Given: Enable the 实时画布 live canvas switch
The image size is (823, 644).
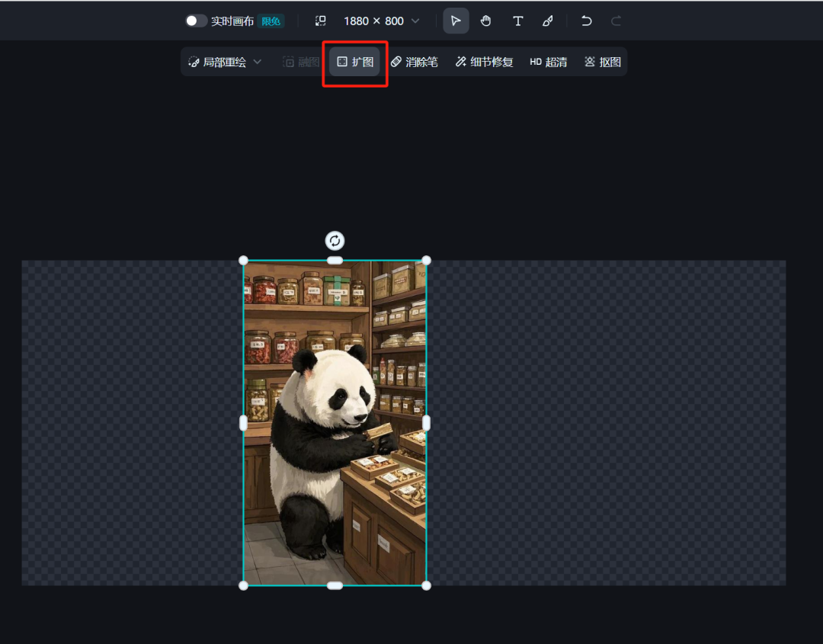Looking at the screenshot, I should 196,21.
